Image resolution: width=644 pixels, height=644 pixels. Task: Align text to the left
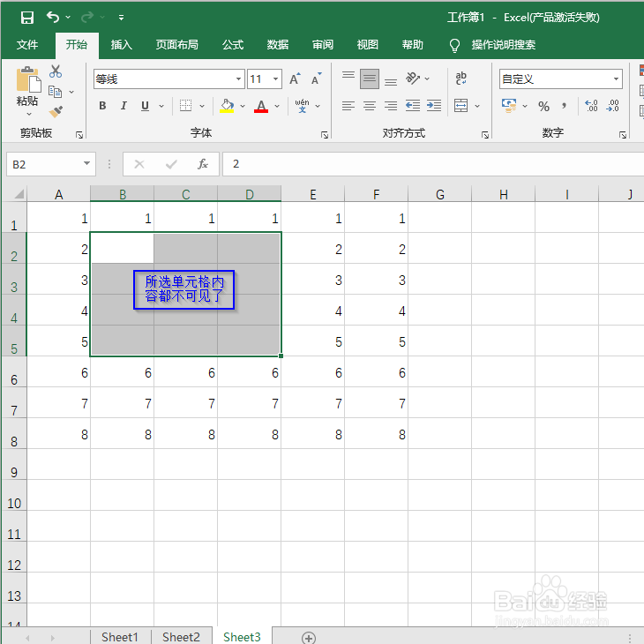pos(348,106)
